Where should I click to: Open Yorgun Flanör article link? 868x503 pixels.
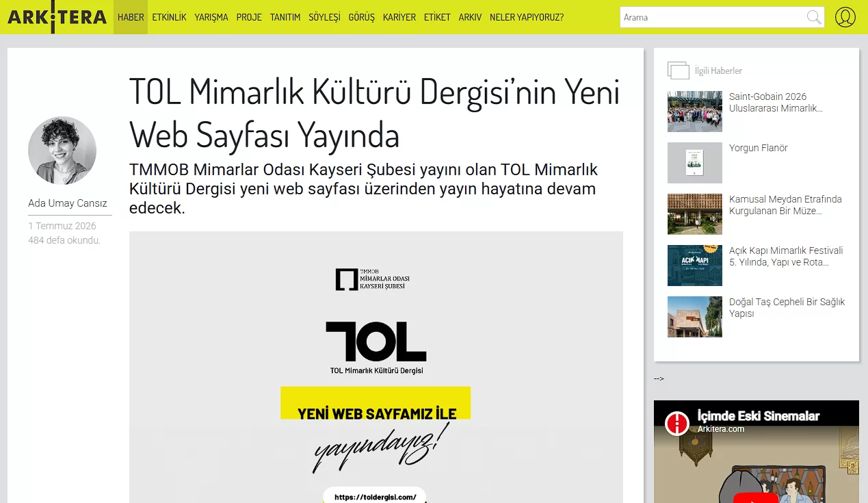click(x=759, y=148)
